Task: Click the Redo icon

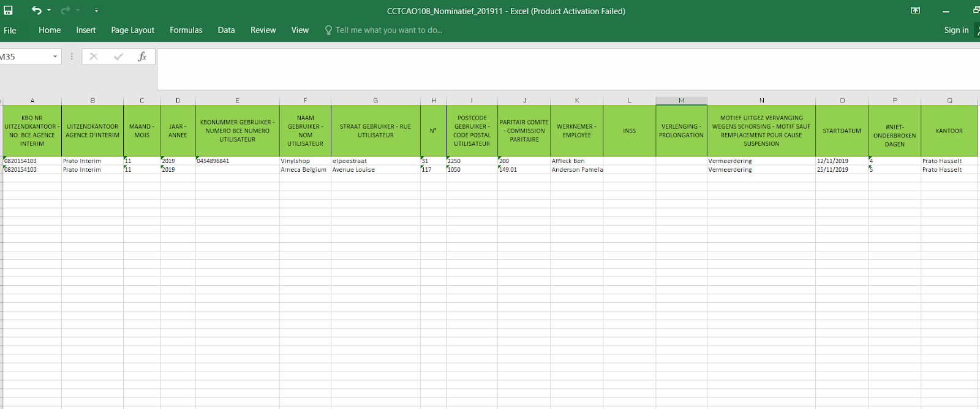Action: (x=66, y=10)
